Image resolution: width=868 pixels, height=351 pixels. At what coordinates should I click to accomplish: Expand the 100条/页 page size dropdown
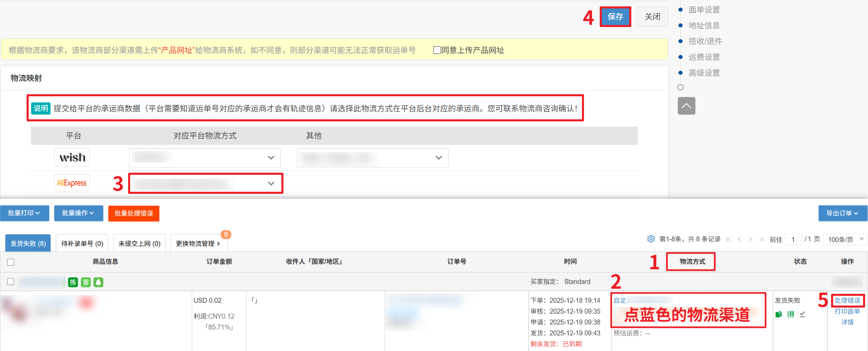[x=845, y=239]
